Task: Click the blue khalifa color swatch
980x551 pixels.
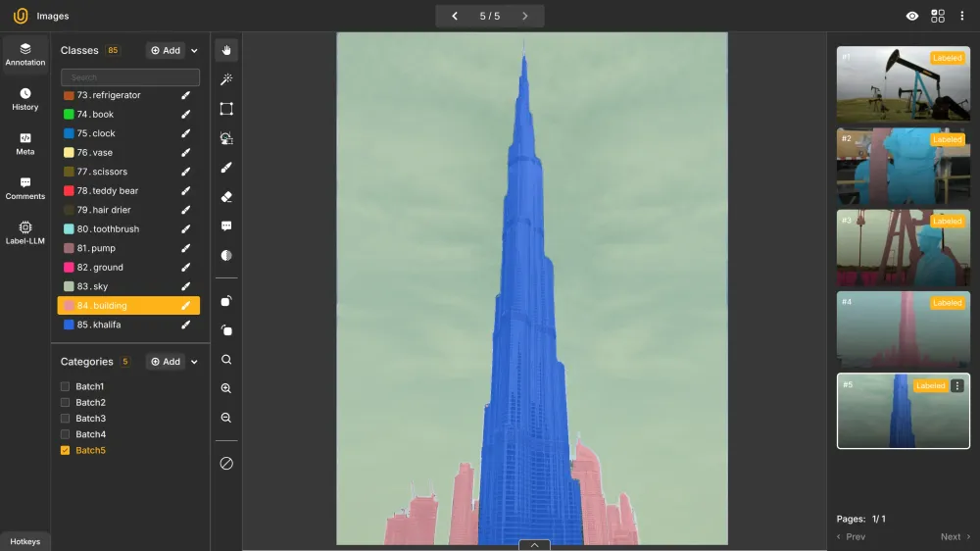Action: (x=69, y=325)
